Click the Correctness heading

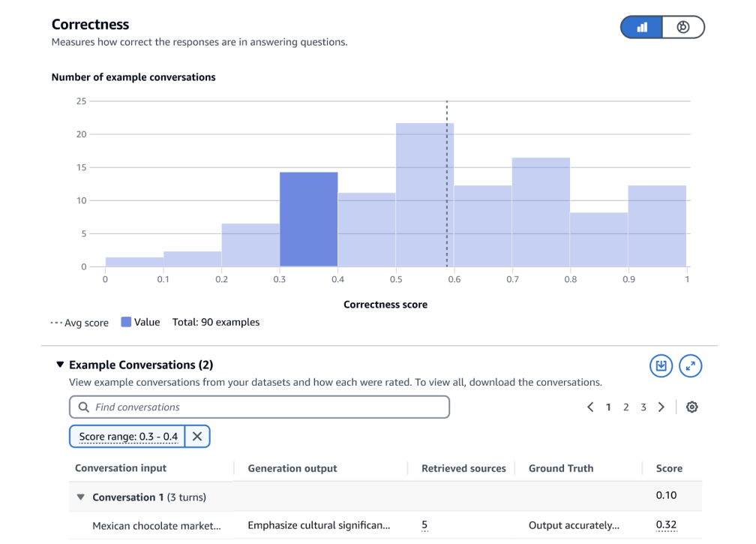click(90, 25)
